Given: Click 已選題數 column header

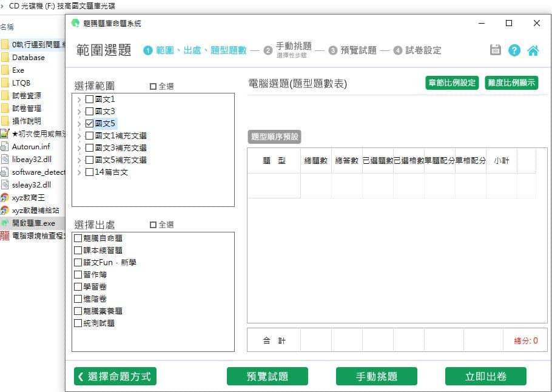Looking at the screenshot, I should tap(378, 161).
